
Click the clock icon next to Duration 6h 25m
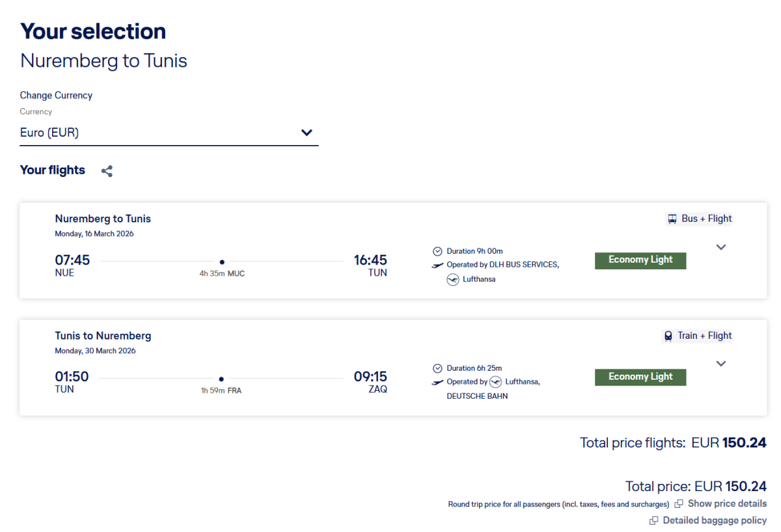point(437,368)
